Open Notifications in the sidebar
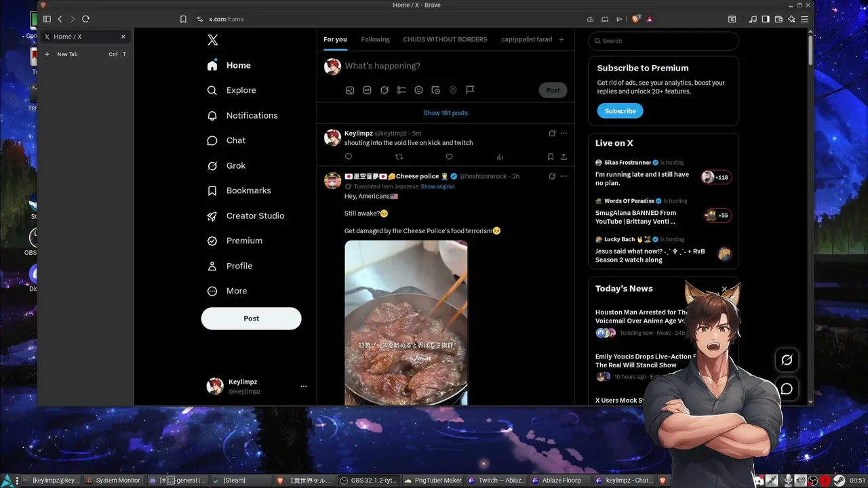The height and width of the screenshot is (488, 868). coord(243,115)
